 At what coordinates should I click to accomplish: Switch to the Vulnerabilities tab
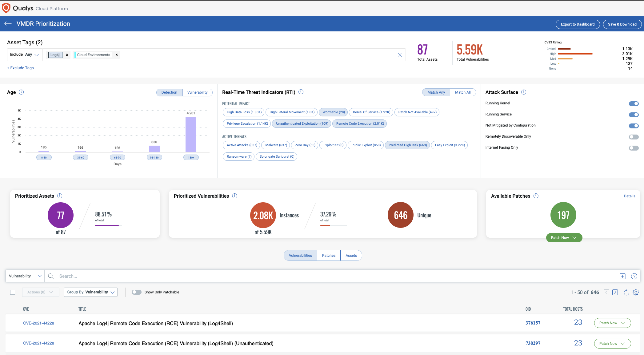click(x=300, y=256)
